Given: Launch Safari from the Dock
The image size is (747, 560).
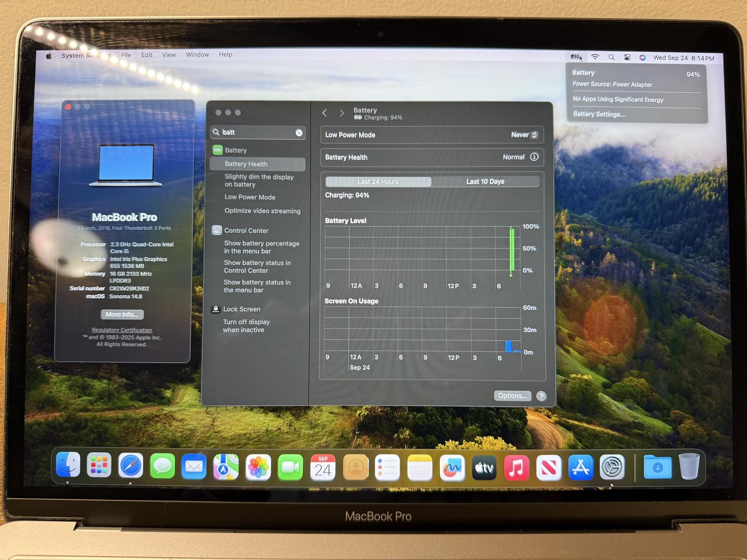Looking at the screenshot, I should coord(131,466).
